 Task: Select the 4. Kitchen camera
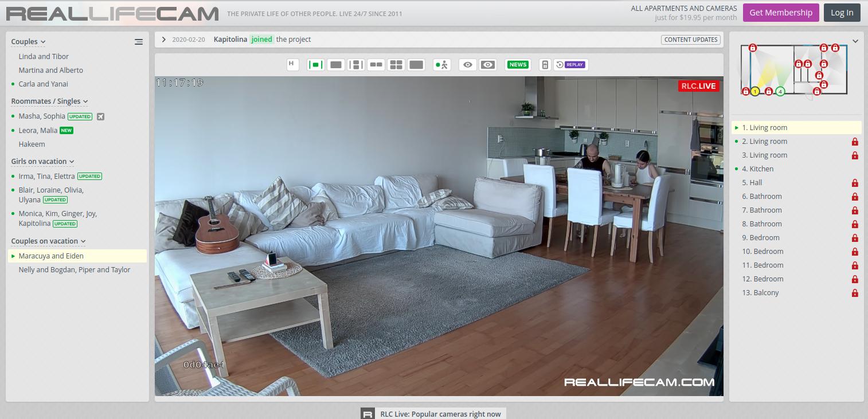pos(757,169)
